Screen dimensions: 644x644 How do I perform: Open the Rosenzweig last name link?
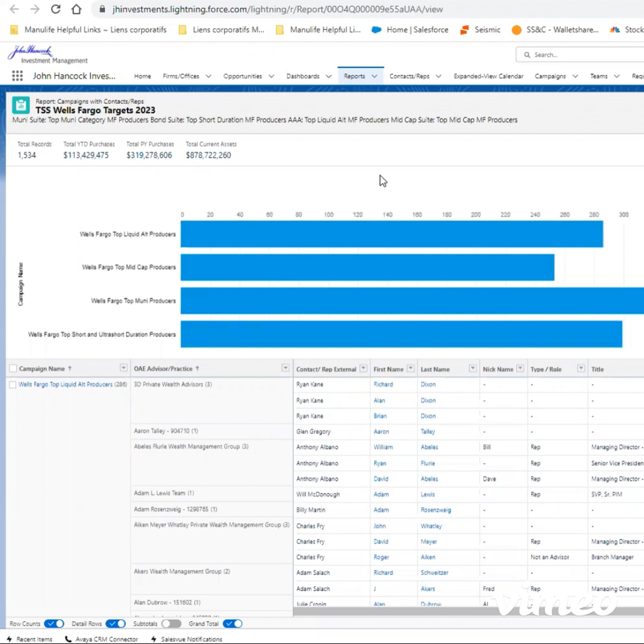click(435, 510)
